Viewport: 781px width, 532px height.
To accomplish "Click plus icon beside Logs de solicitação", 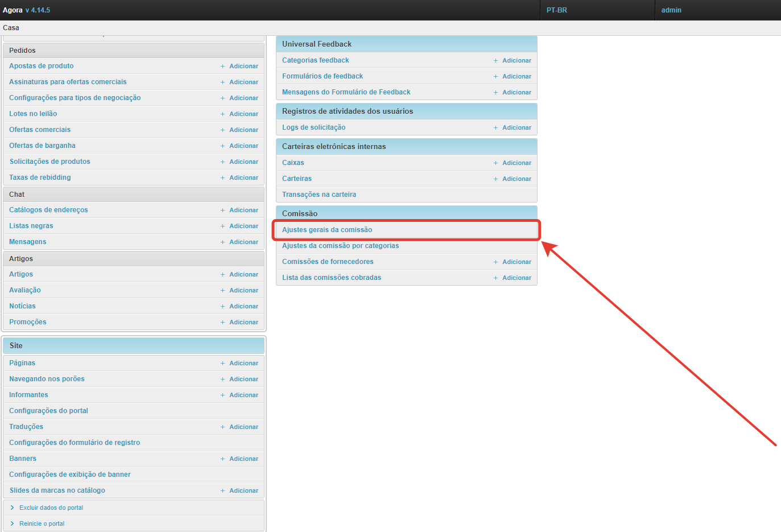I will pos(495,128).
